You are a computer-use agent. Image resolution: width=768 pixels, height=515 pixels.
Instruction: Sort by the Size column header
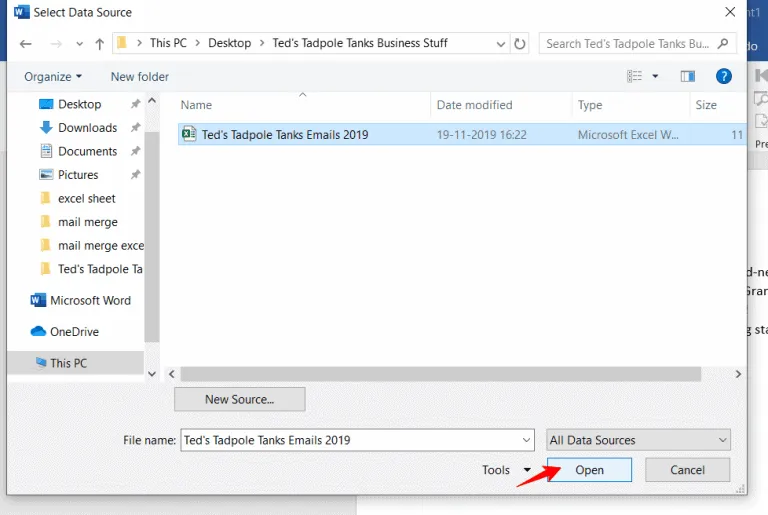[706, 105]
